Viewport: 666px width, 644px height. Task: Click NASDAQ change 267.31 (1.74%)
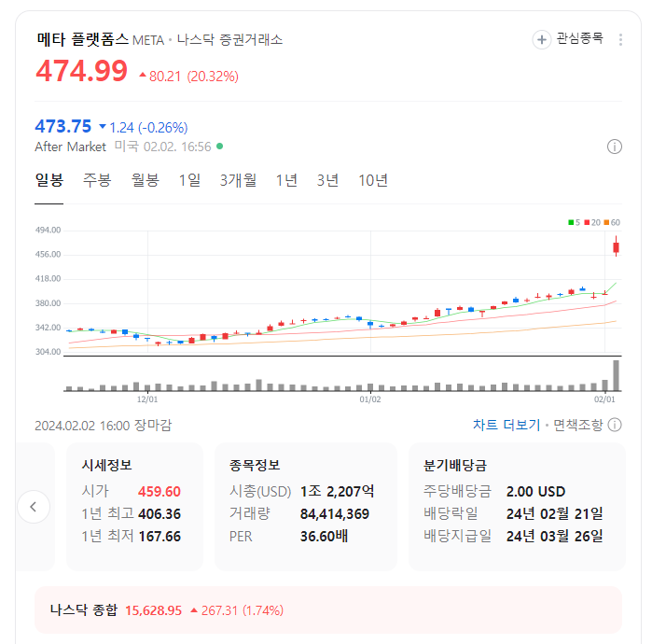(x=237, y=610)
